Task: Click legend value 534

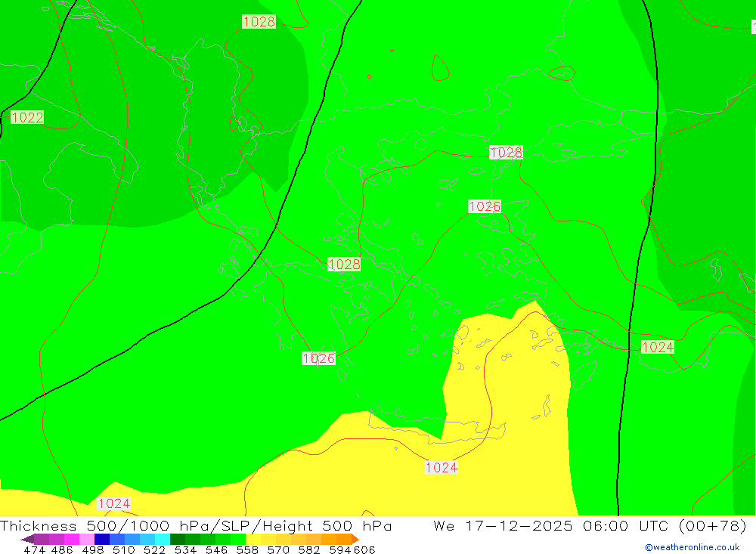Action: (x=185, y=549)
